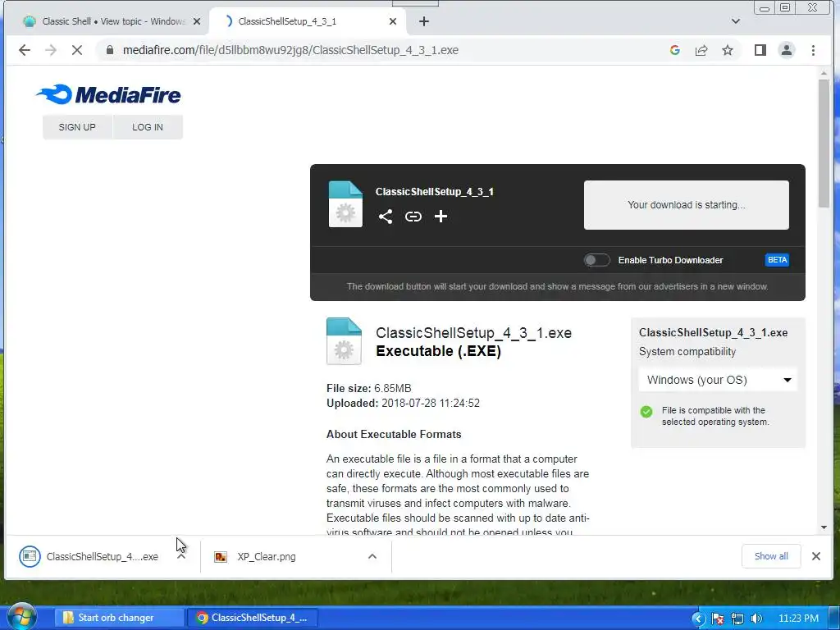840x630 pixels.
Task: Click the address bar URL
Action: (290, 50)
